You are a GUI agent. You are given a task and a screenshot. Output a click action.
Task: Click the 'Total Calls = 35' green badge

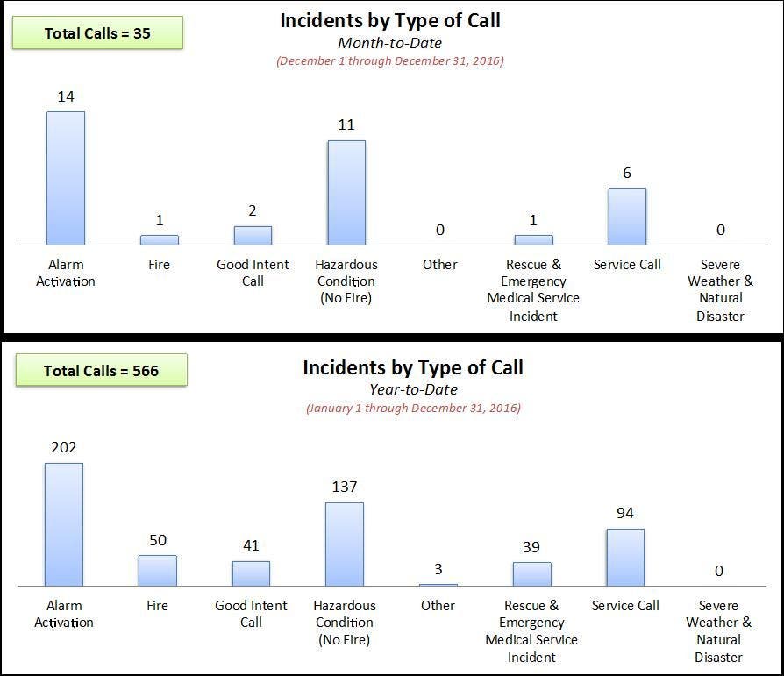(x=96, y=33)
